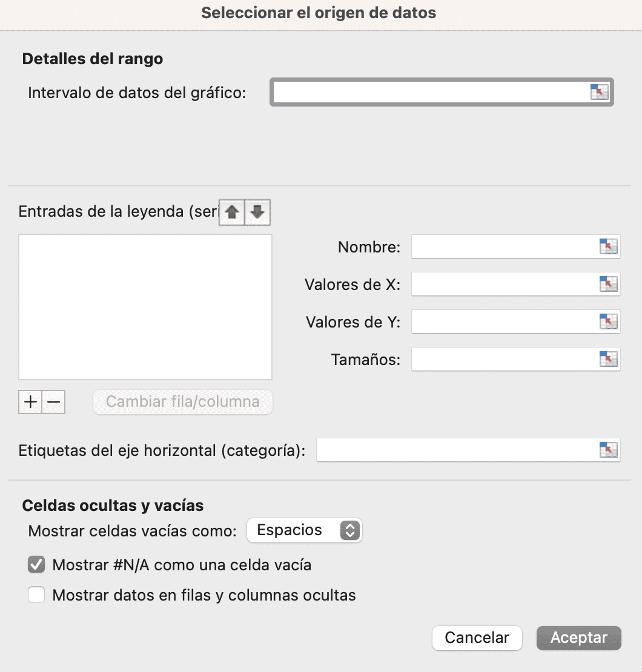Enable Mostrar datos en filas y columnas ocultas

pyautogui.click(x=36, y=595)
